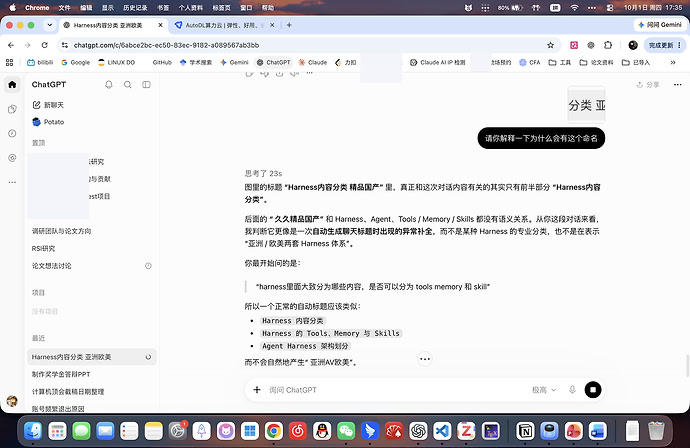The width and height of the screenshot is (690, 448).
Task: Open the Chrome application menu
Action: tap(37, 7)
